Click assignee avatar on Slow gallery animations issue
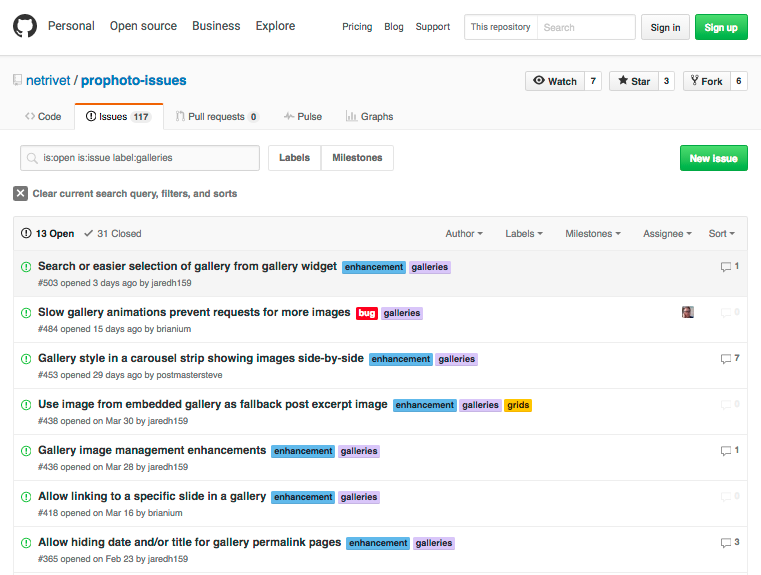 tap(688, 312)
